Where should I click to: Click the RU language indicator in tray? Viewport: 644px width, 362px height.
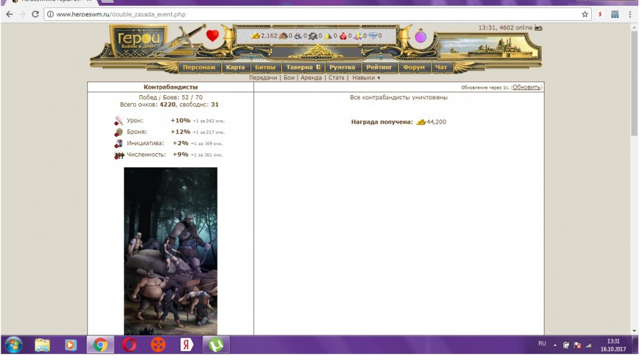click(x=542, y=344)
